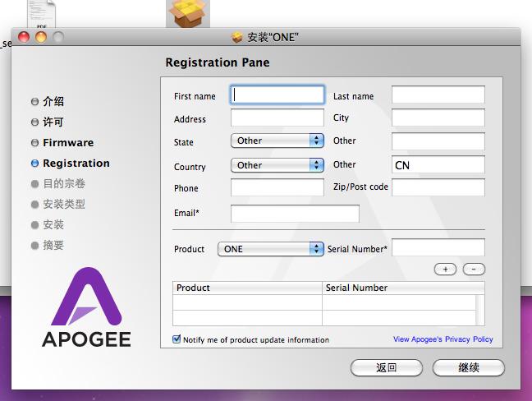
Task: Click the package icon in title bar
Action: tap(236, 37)
